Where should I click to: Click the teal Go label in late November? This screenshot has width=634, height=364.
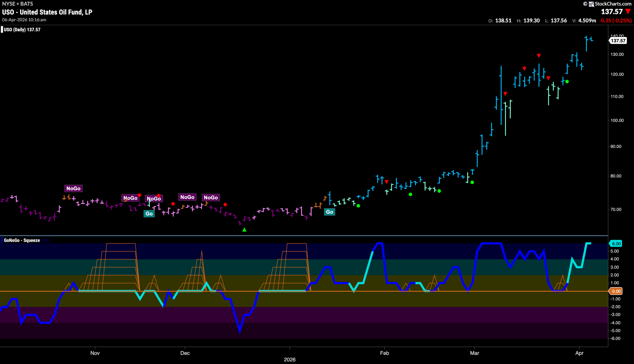pos(149,214)
